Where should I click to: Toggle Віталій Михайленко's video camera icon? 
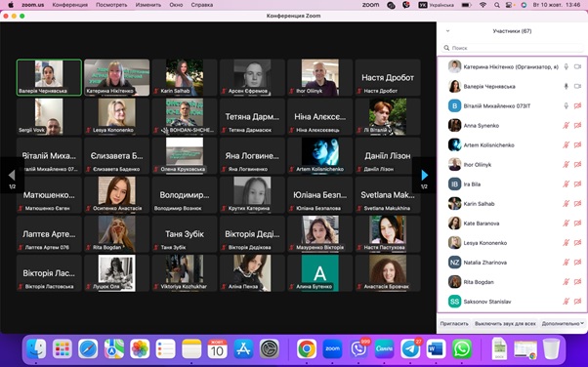click(x=577, y=106)
